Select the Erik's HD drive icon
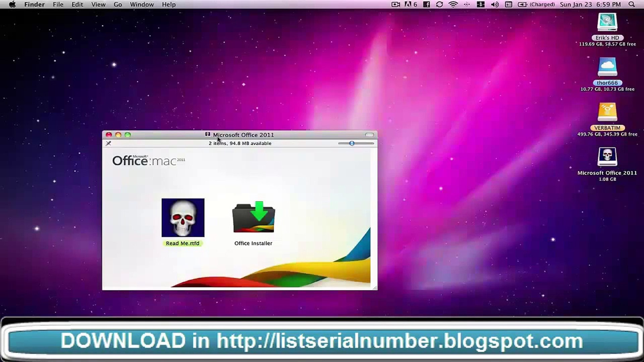This screenshot has height=362, width=644. [x=607, y=22]
